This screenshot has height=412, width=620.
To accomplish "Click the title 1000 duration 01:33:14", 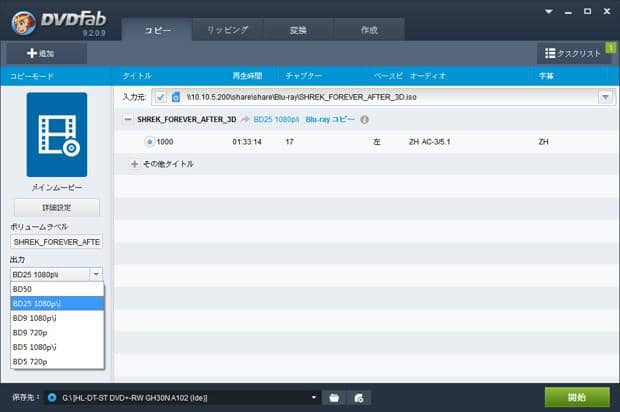I will tap(247, 142).
